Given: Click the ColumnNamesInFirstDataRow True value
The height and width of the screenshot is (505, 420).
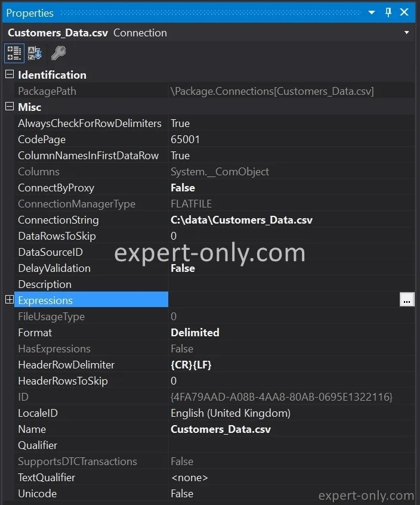Looking at the screenshot, I should (180, 156).
